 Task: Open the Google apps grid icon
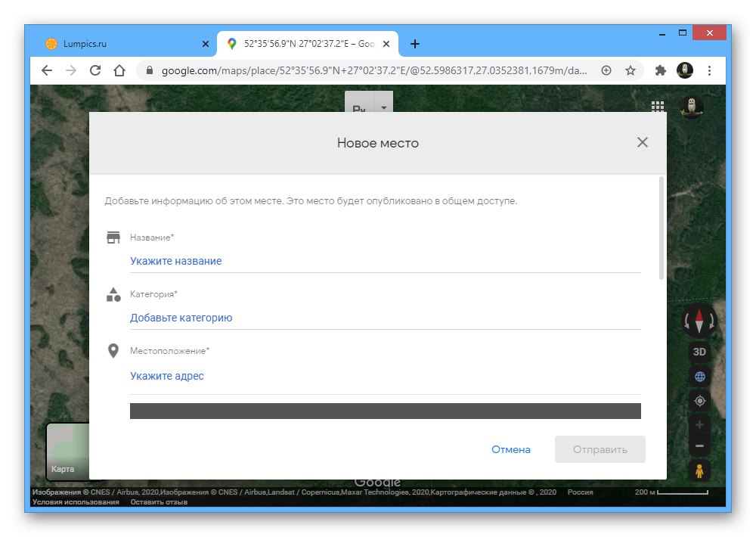click(658, 106)
